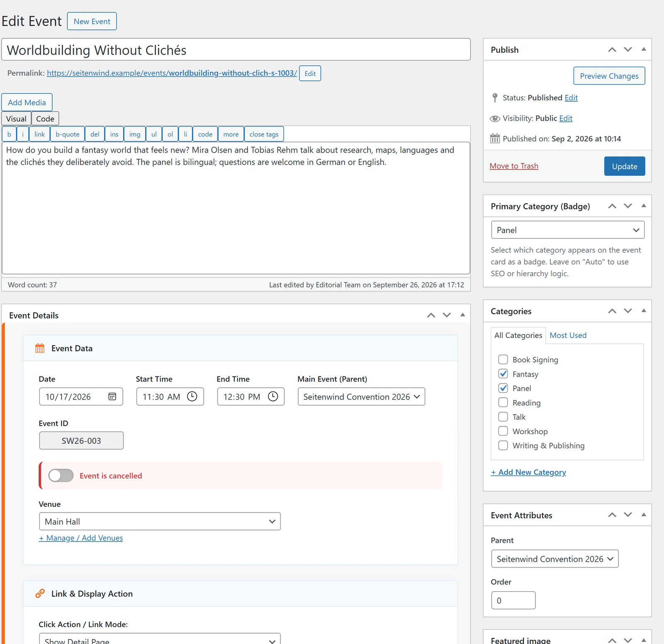Collapse the Publish panel with its triangle
Image resolution: width=664 pixels, height=644 pixels.
point(644,49)
